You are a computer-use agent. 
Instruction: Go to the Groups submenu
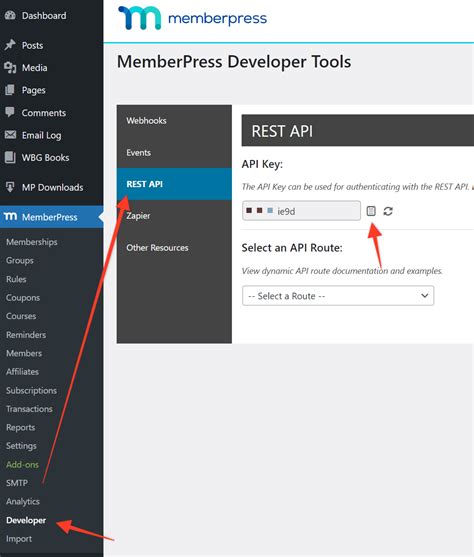point(20,260)
